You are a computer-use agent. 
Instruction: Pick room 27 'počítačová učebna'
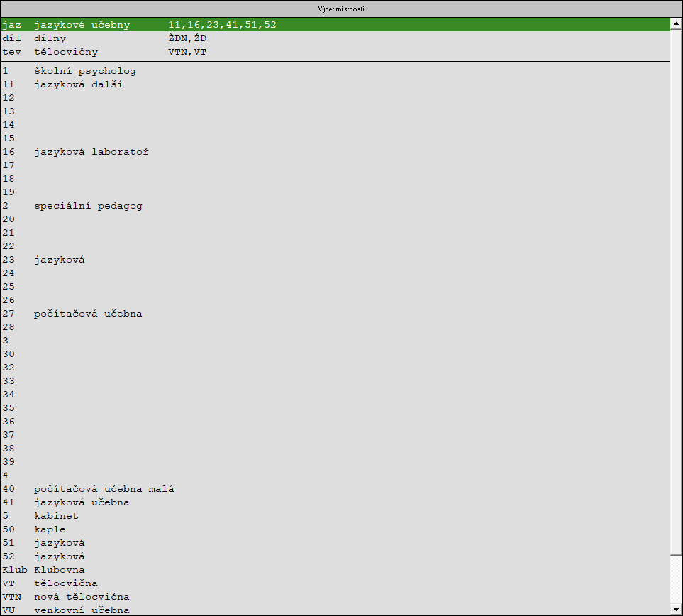[x=88, y=314]
